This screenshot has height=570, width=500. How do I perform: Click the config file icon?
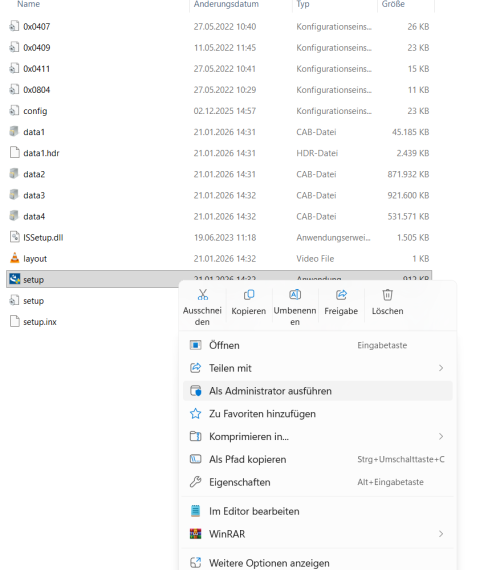14,110
